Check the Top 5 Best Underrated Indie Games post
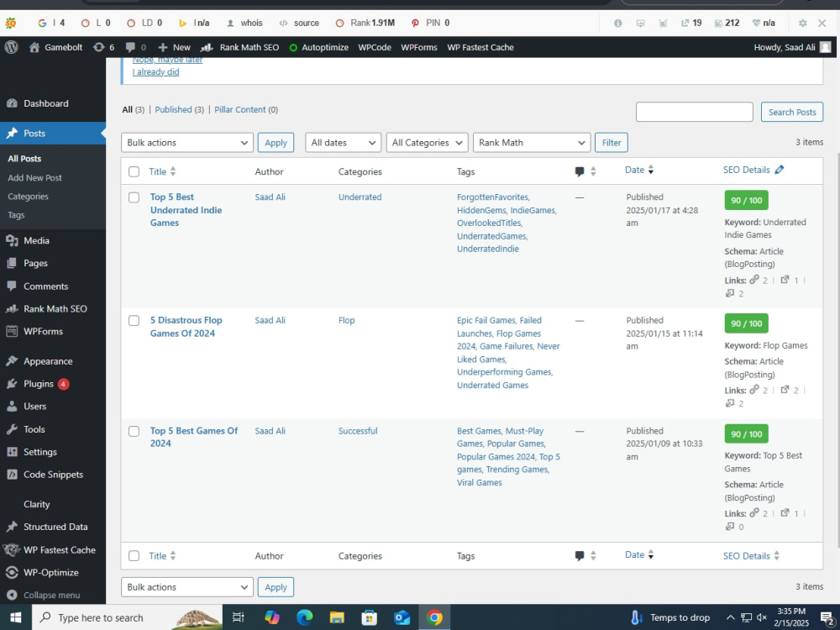 click(134, 197)
